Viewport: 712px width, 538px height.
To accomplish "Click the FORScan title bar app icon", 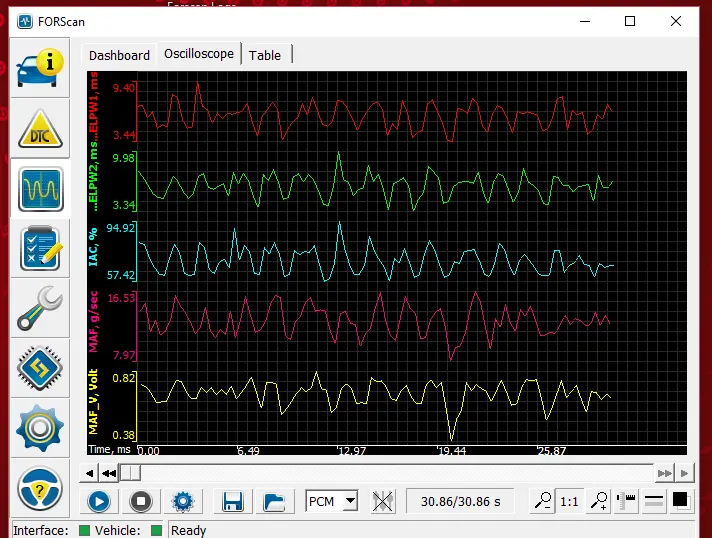I will point(25,21).
